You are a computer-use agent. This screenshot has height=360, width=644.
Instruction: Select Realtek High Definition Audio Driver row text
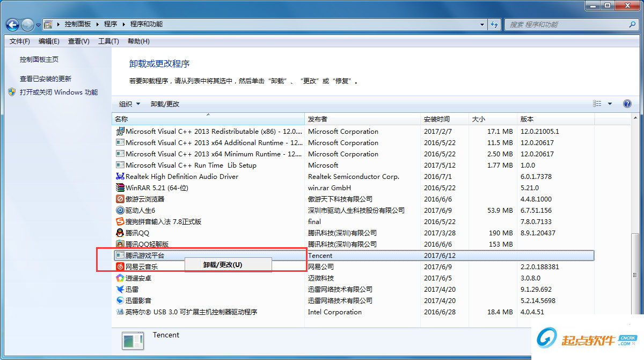pos(182,176)
